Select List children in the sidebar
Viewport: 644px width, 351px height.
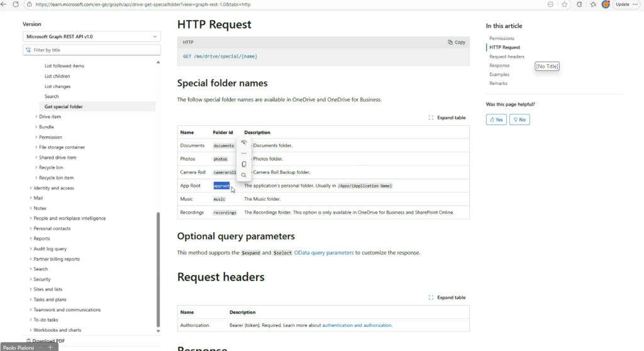[x=57, y=76]
